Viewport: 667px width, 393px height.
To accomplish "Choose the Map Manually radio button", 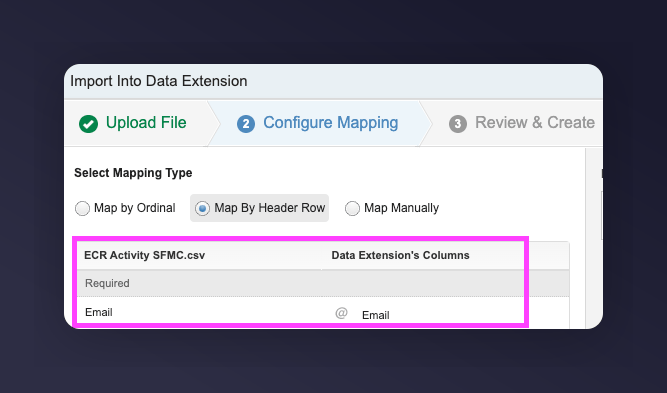I will click(x=352, y=208).
